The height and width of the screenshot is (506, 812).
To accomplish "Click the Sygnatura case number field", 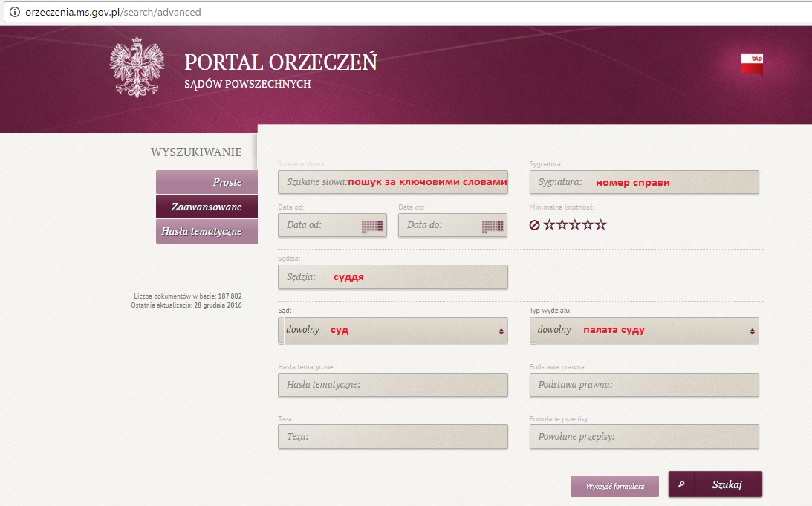I will click(x=644, y=182).
